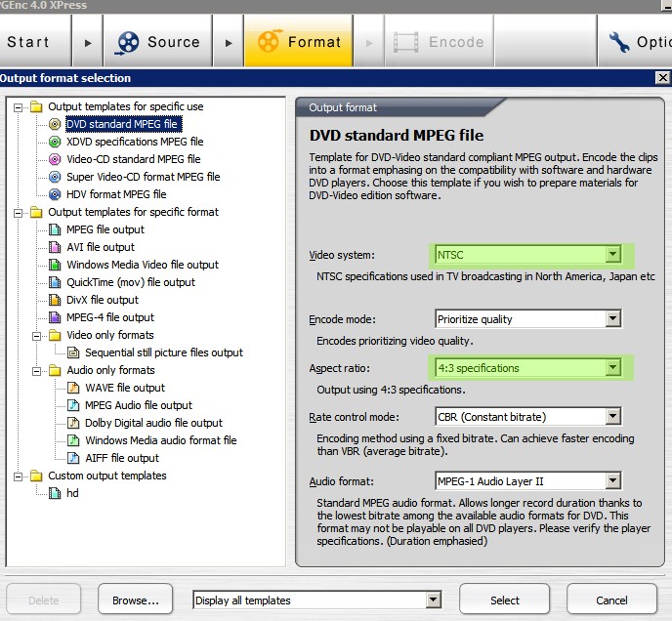Click the WAVE file output icon
The width and height of the screenshot is (672, 621).
(x=73, y=388)
